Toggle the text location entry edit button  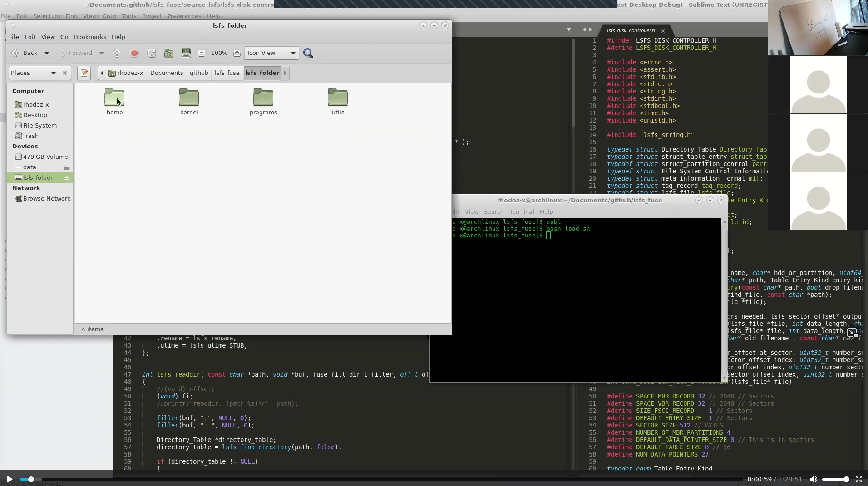pos(84,73)
